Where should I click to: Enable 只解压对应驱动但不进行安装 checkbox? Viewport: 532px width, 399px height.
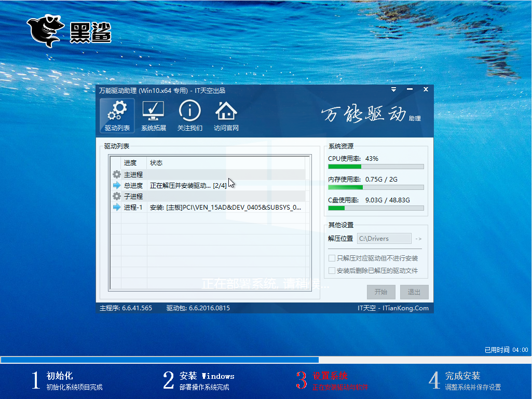(x=331, y=258)
